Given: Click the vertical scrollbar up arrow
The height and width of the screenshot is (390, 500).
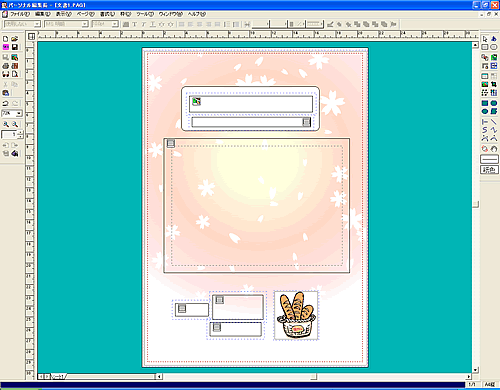Looking at the screenshot, I should click(x=476, y=45).
